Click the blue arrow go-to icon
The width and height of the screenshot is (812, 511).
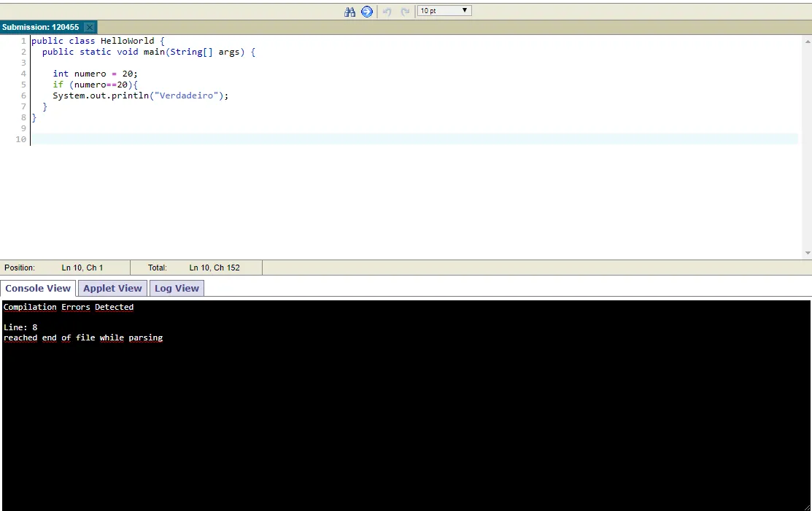367,12
